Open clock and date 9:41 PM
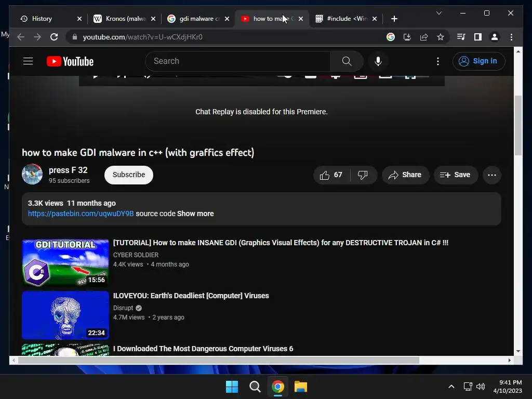The width and height of the screenshot is (532, 399). (x=508, y=387)
